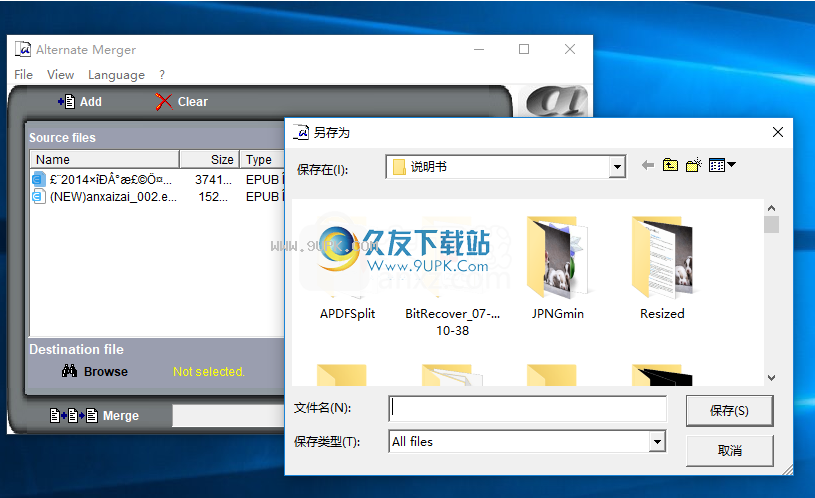Maximize the Alternate Merger window
The width and height of the screenshot is (815, 498).
[x=524, y=49]
